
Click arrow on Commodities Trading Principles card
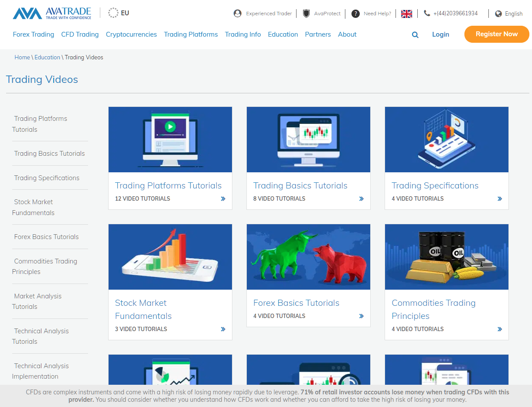[x=500, y=329]
